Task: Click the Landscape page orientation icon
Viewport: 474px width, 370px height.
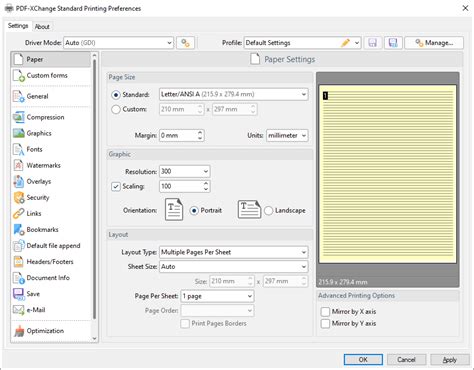Action: pos(249,210)
